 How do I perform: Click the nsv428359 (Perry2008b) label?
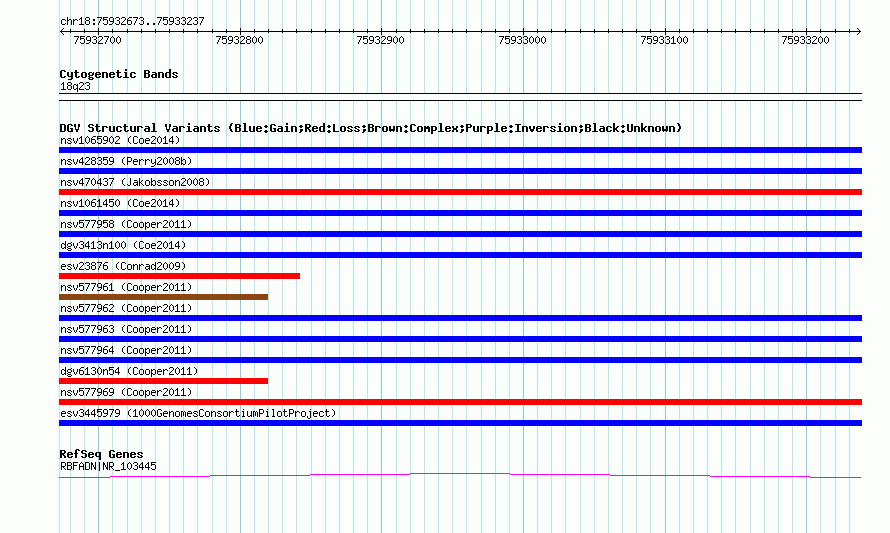point(126,161)
